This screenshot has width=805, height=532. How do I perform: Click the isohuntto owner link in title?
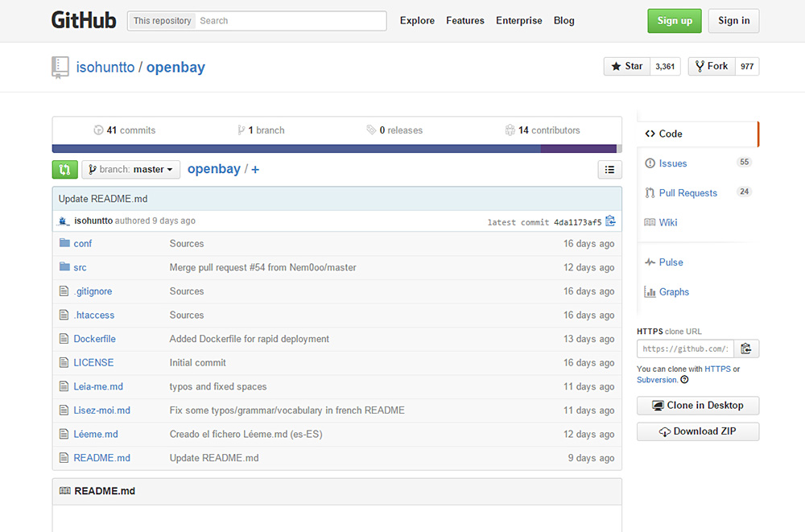[105, 68]
